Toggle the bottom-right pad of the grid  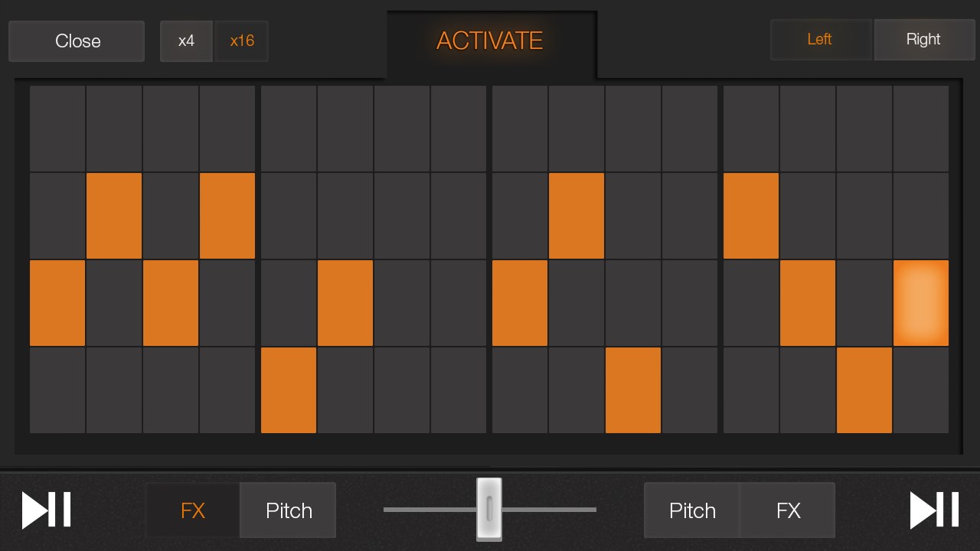[x=921, y=390]
